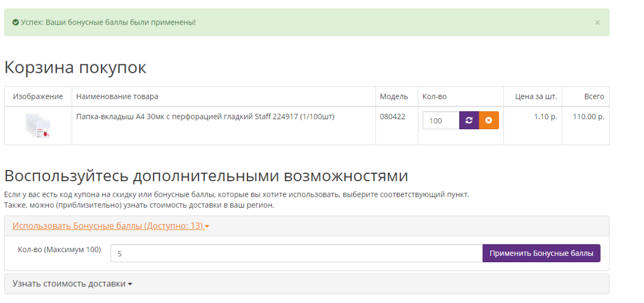Expand the Узнать стоимость доставки section
644x303 pixels.
click(72, 284)
